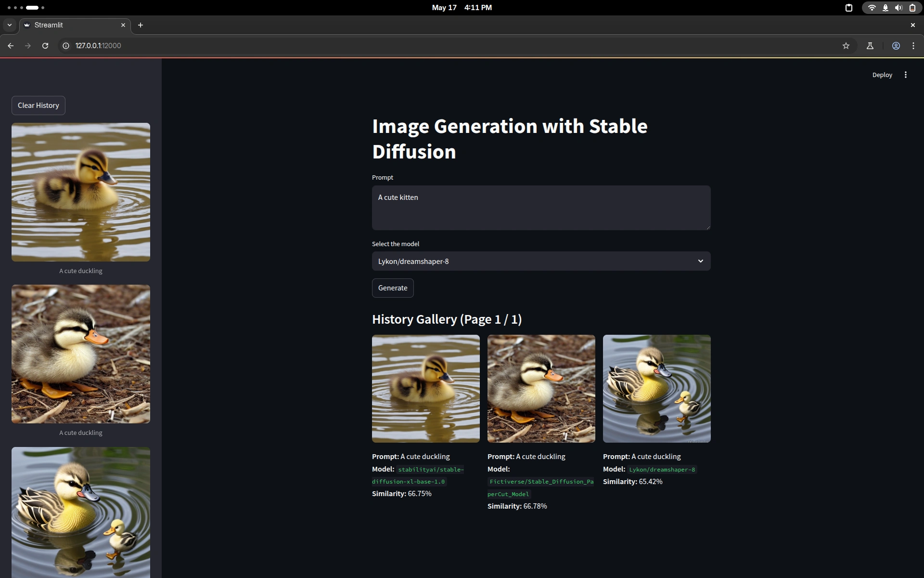Click the dropdown chevron beside Lykon/dreamshaper-8

click(700, 261)
